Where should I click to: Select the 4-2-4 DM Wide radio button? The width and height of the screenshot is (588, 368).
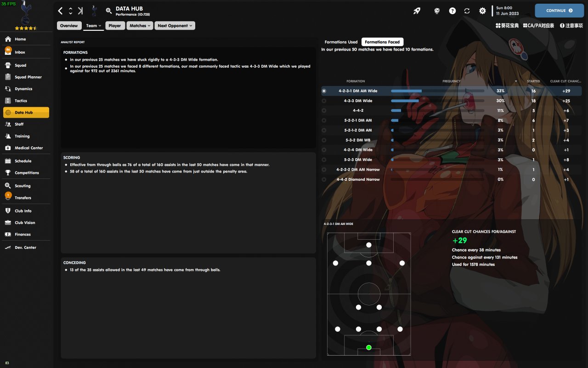point(324,150)
